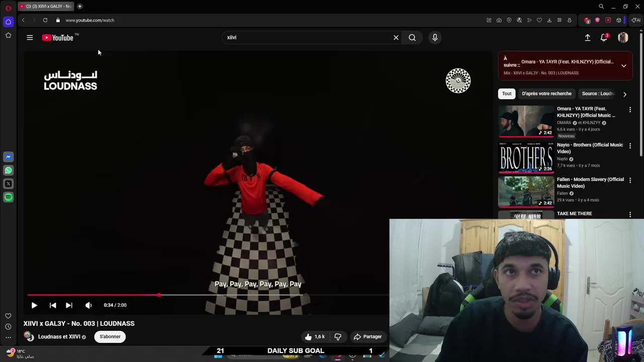
Task: Open extensions cube icon
Action: [x=619, y=20]
